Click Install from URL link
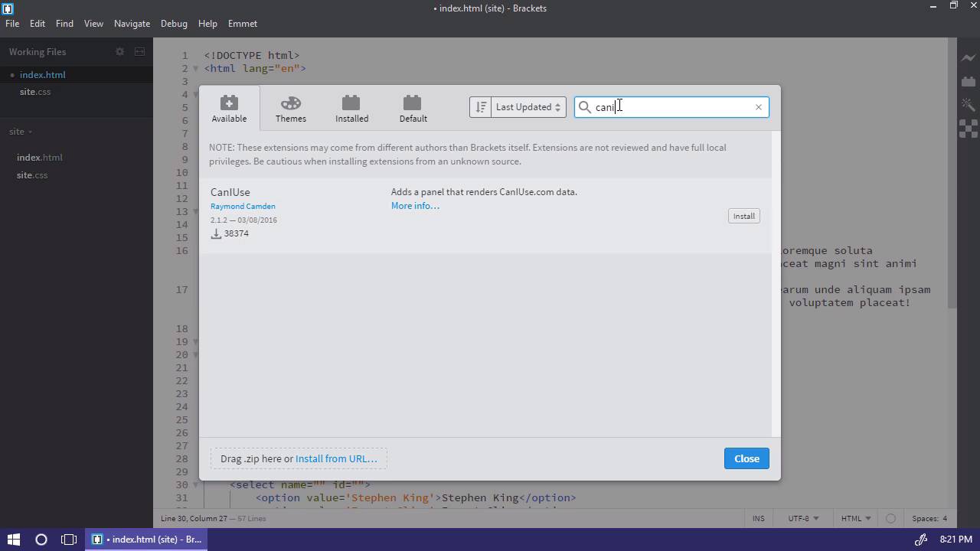The width and height of the screenshot is (980, 551). point(336,458)
